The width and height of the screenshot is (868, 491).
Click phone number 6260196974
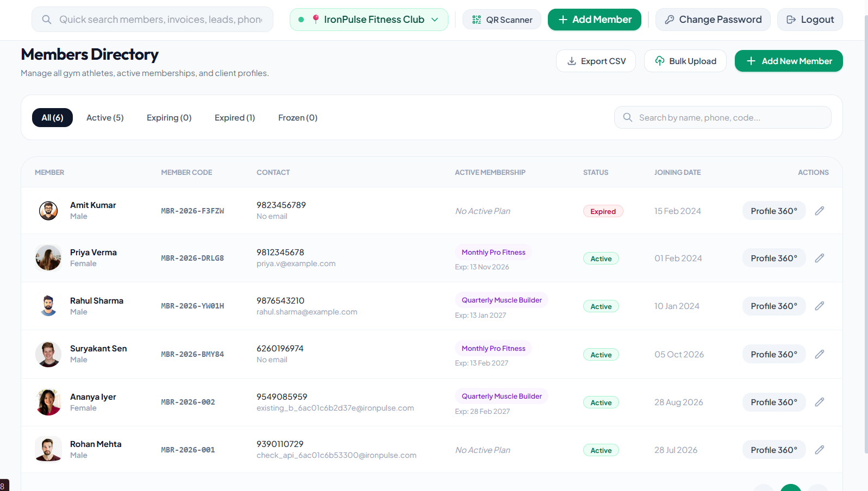point(280,348)
